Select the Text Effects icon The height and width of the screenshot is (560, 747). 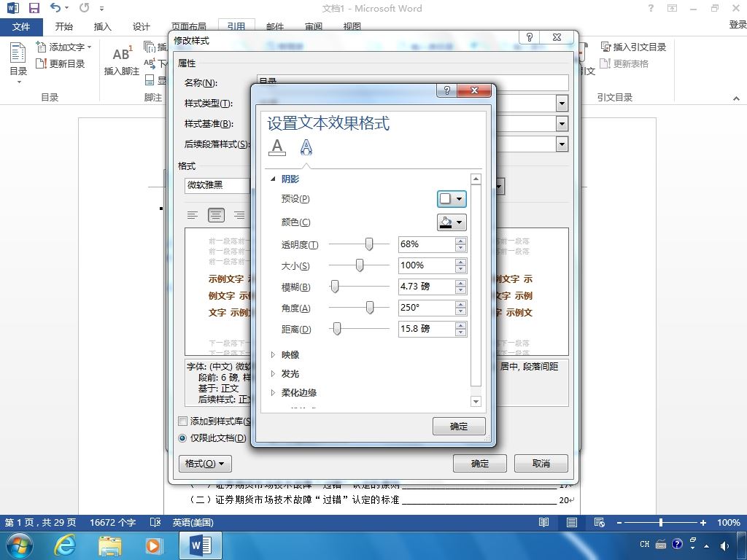[306, 147]
